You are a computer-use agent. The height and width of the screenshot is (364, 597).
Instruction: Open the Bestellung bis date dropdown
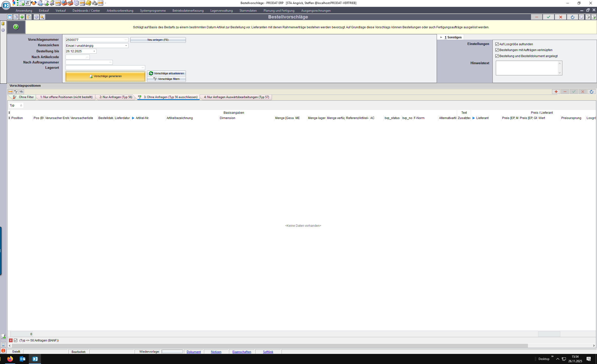94,51
